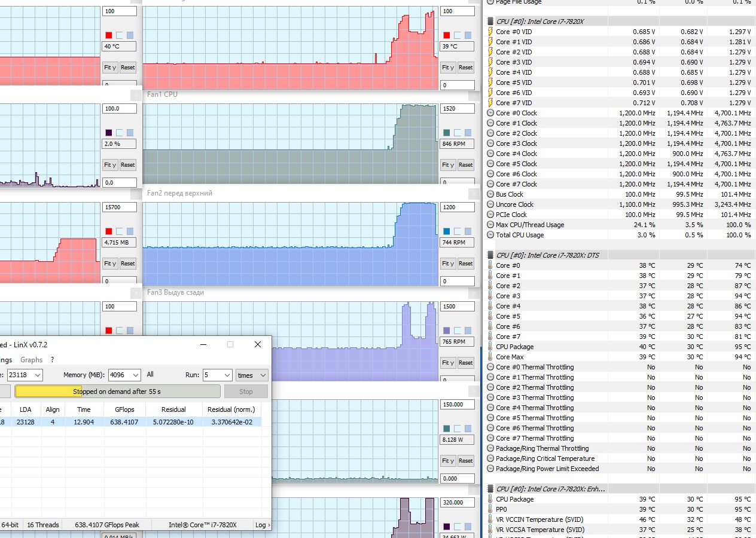Click the 638.4107 GFlops cell in LinX results
Image resolution: width=756 pixels, height=538 pixels.
pyautogui.click(x=125, y=422)
